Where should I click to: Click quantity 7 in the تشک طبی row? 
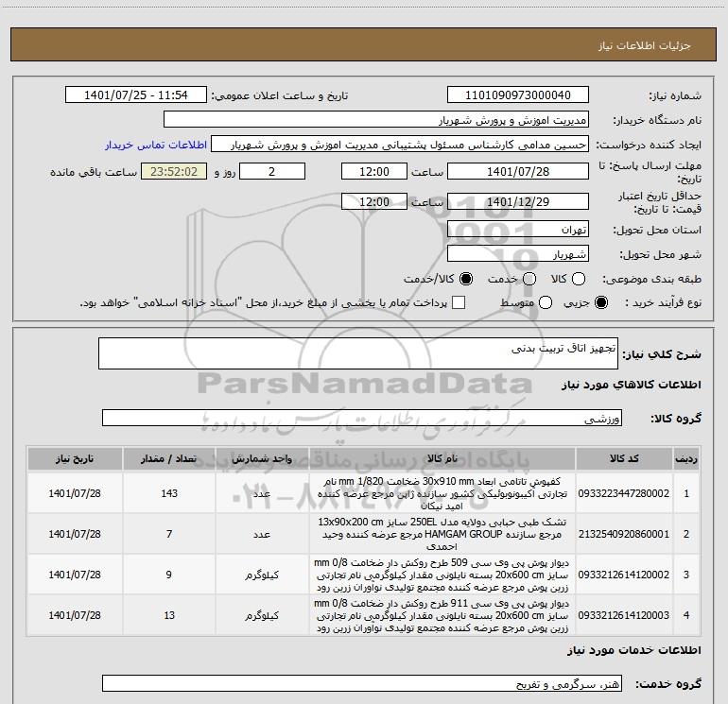tap(169, 534)
